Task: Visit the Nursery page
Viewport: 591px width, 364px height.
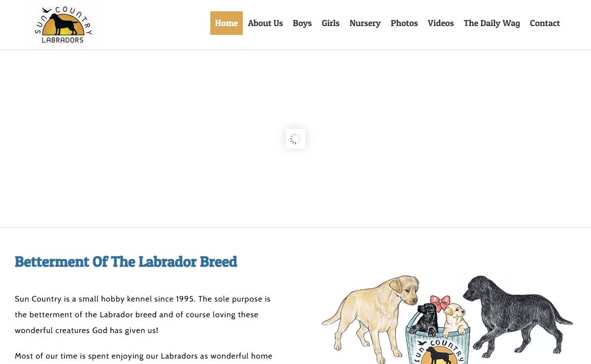Action: click(x=365, y=23)
